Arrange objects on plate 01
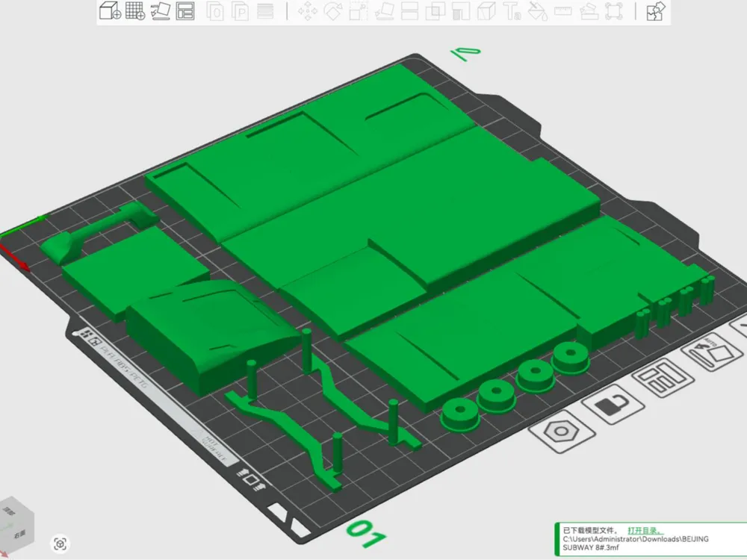The width and height of the screenshot is (747, 560). (663, 377)
